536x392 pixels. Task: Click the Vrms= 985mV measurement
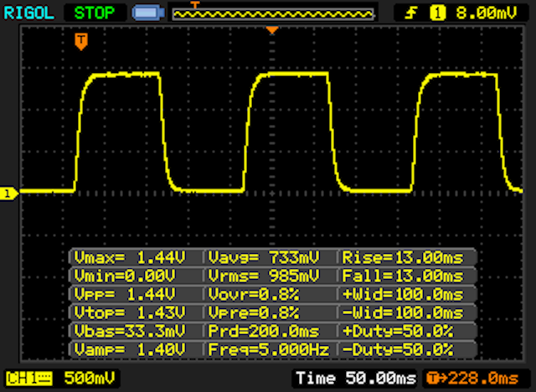coord(264,276)
